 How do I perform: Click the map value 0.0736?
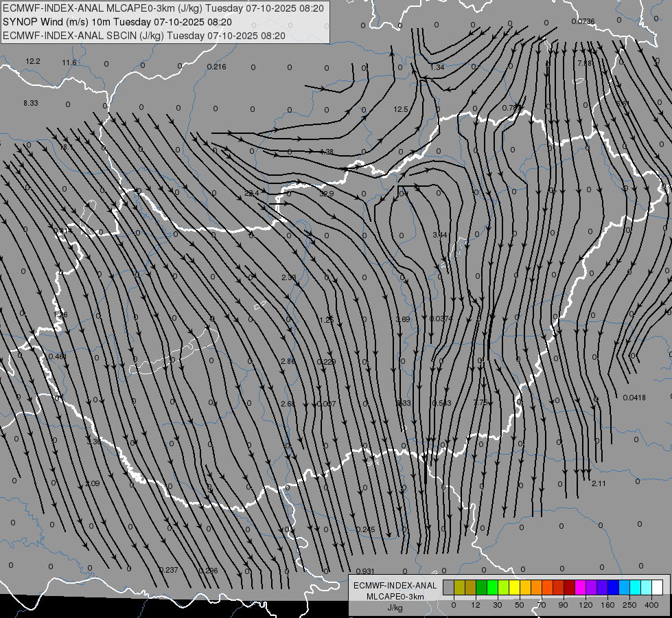click(583, 21)
